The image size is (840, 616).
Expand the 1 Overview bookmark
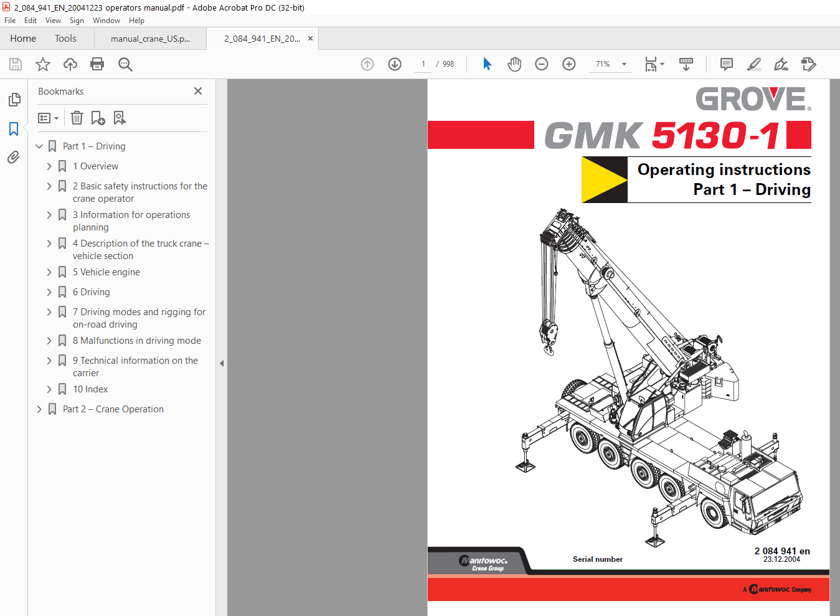click(49, 166)
